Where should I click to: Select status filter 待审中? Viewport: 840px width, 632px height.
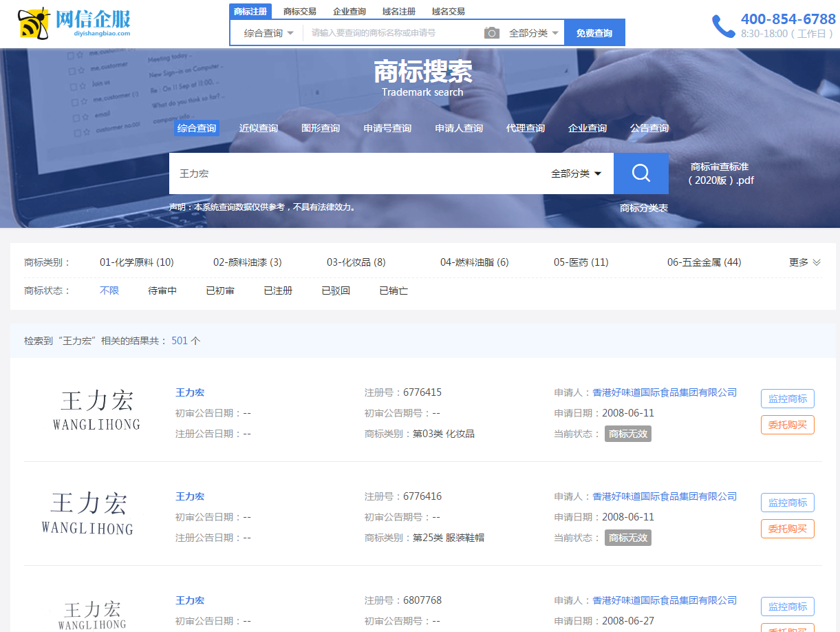coord(162,291)
